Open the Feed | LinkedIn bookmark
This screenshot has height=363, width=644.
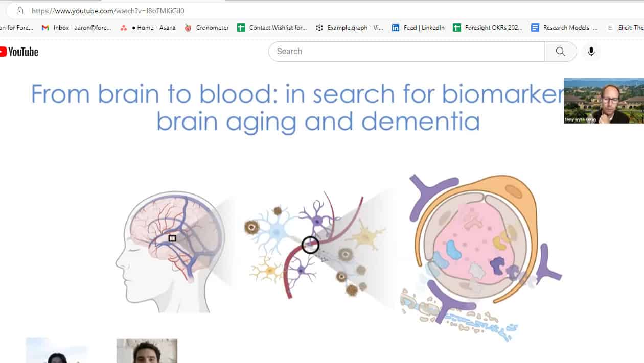pos(418,28)
